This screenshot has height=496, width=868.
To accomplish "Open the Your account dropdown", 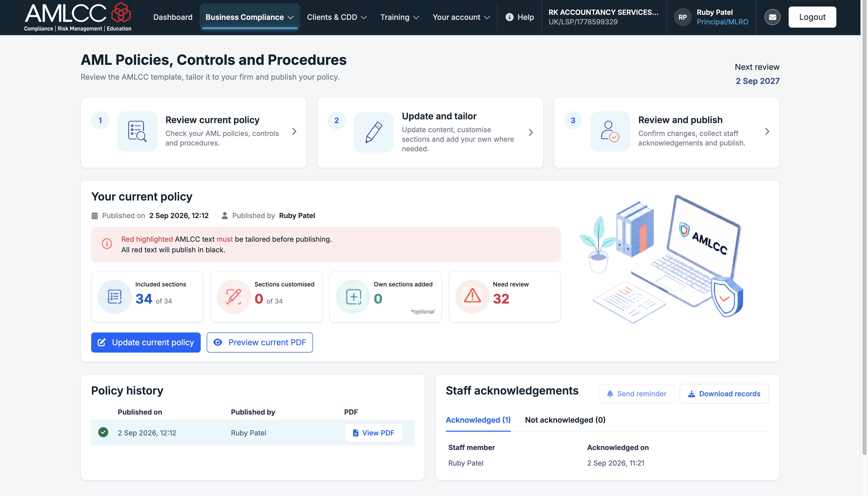I will click(461, 17).
